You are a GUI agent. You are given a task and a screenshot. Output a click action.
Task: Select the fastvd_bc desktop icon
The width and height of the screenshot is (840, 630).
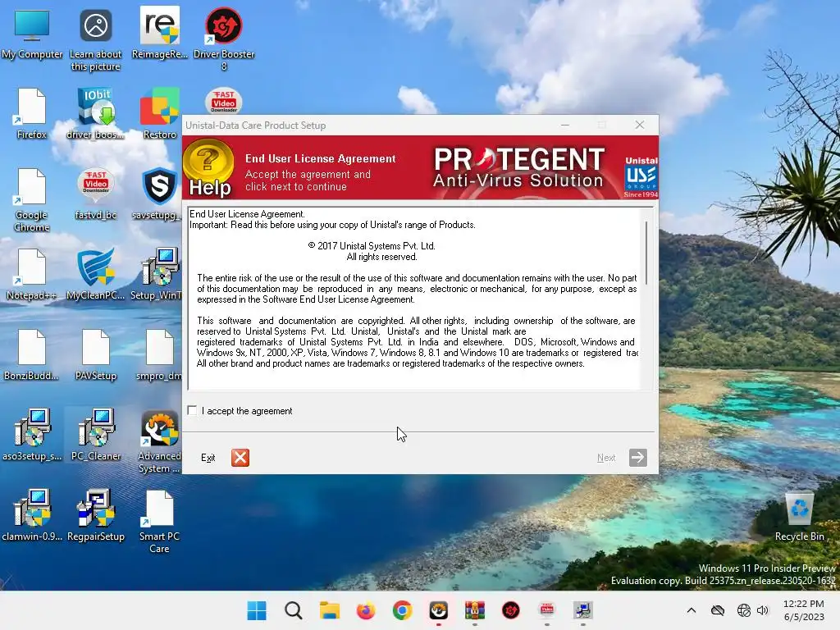tap(95, 194)
